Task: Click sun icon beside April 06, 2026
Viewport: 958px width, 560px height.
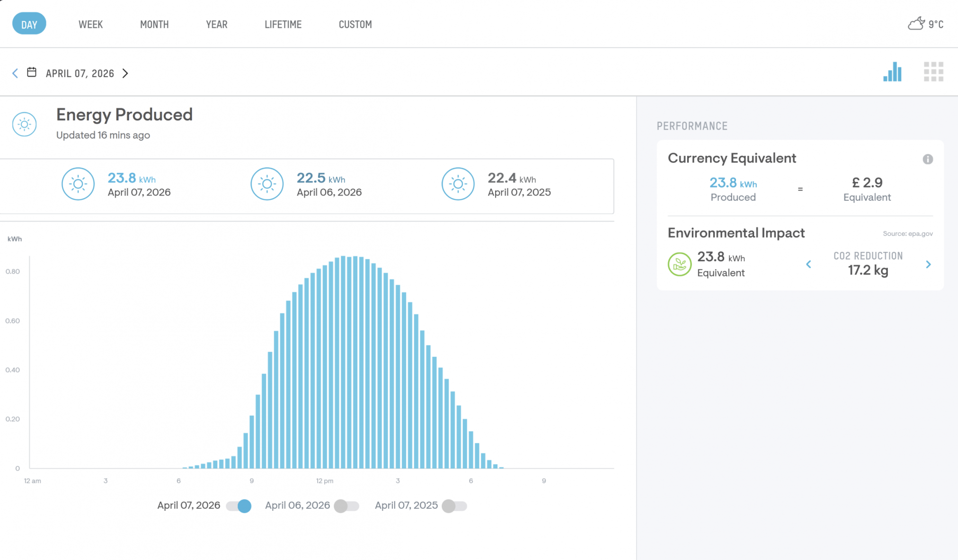Action: [267, 184]
